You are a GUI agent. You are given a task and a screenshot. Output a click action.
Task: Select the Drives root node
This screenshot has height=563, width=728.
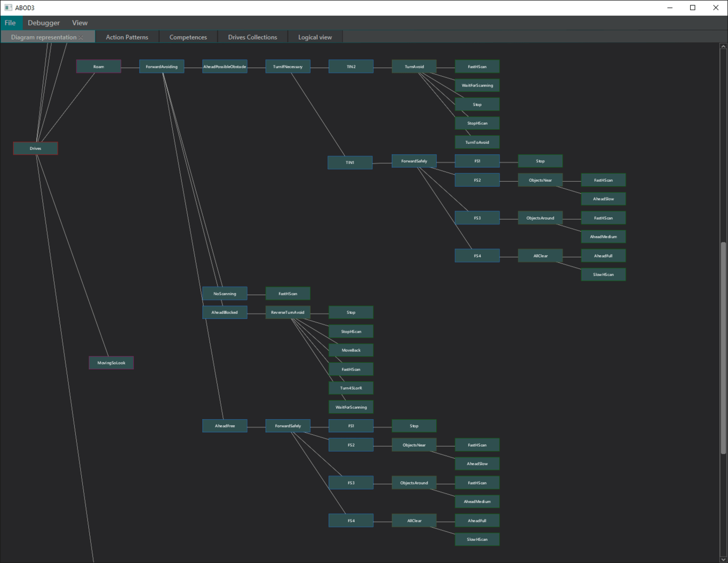[36, 148]
